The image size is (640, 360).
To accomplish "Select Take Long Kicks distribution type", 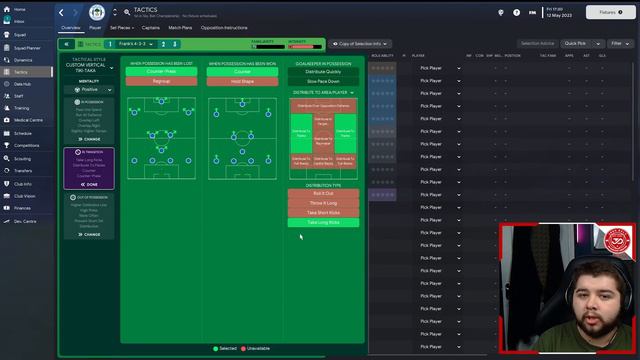I will coord(323,222).
